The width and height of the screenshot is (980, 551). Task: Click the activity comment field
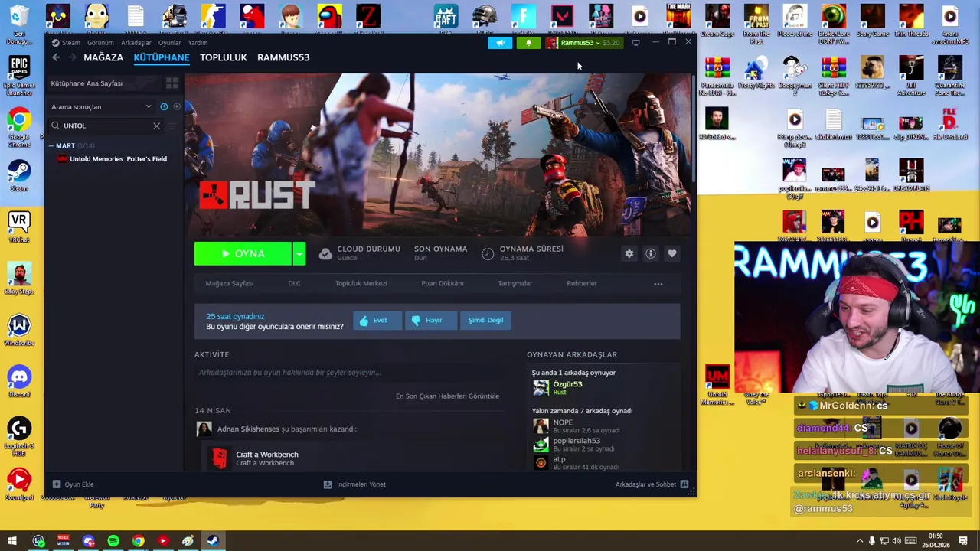(x=348, y=372)
